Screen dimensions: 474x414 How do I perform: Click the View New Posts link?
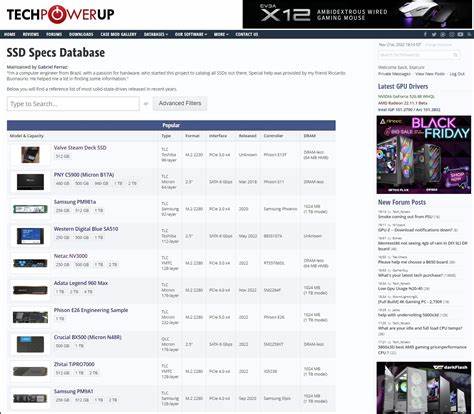pyautogui.click(x=430, y=74)
